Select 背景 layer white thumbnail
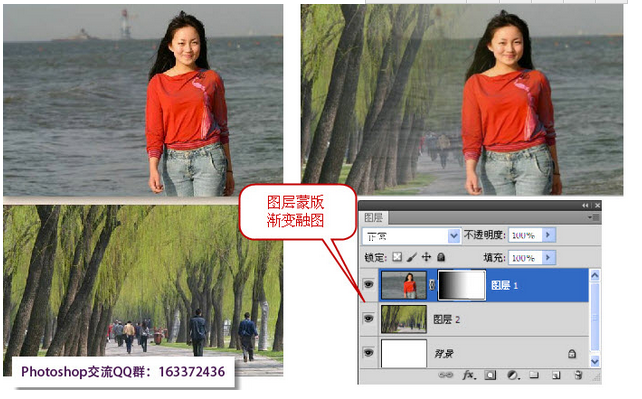 (x=404, y=353)
